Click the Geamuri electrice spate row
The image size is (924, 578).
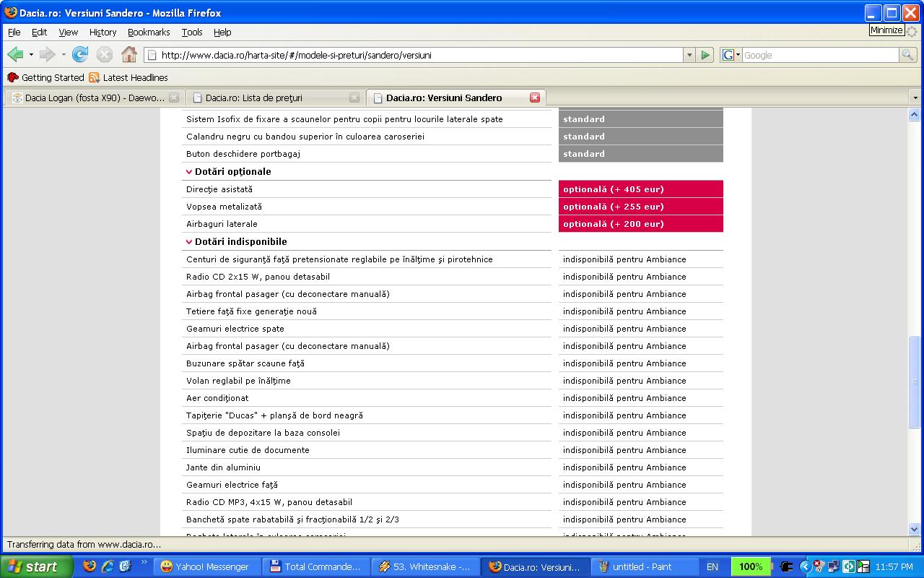coord(367,329)
